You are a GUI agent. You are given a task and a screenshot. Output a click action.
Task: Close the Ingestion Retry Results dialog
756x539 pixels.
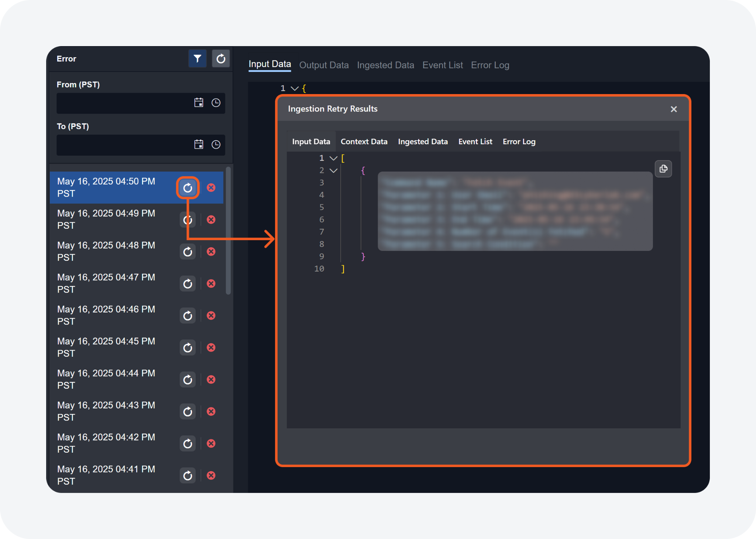point(674,109)
